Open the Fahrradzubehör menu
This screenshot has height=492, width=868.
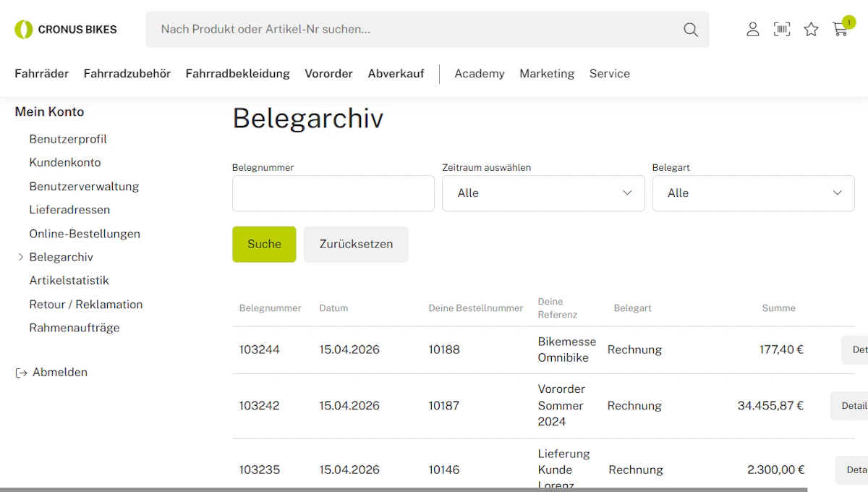pos(127,74)
